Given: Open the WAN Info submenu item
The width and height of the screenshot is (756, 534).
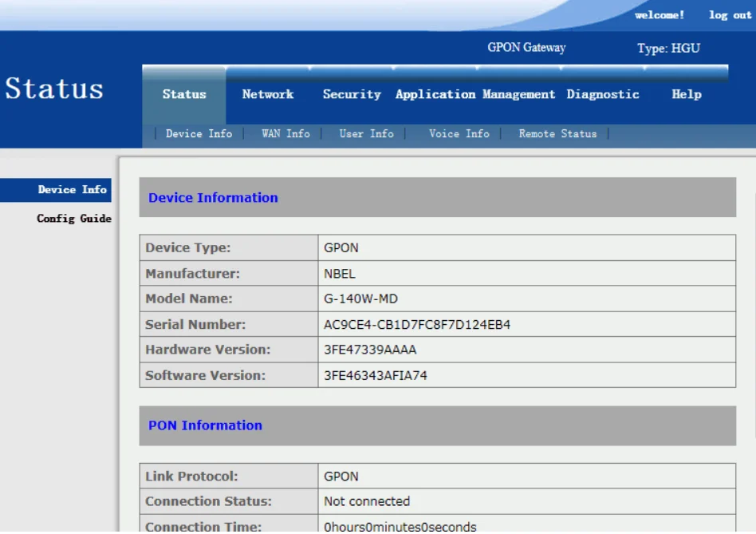Looking at the screenshot, I should click(285, 133).
